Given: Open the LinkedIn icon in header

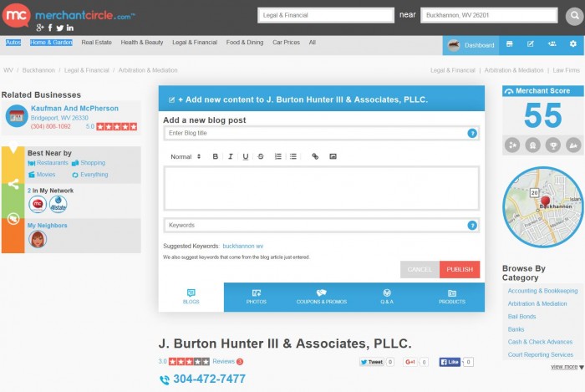Looking at the screenshot, I should tap(70, 28).
